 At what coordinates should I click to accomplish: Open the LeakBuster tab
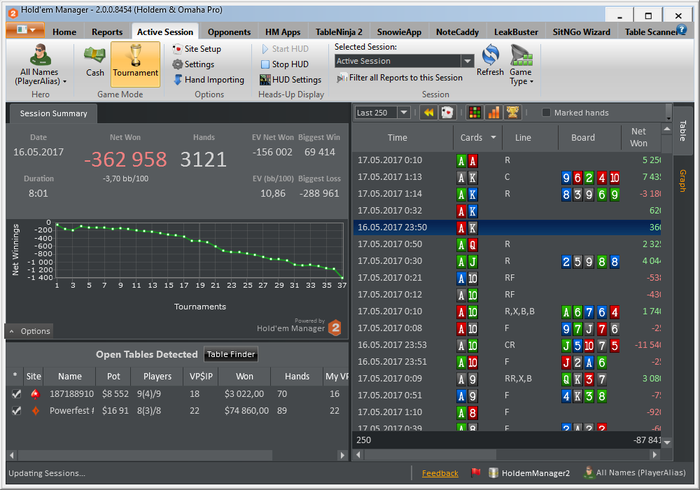(516, 32)
